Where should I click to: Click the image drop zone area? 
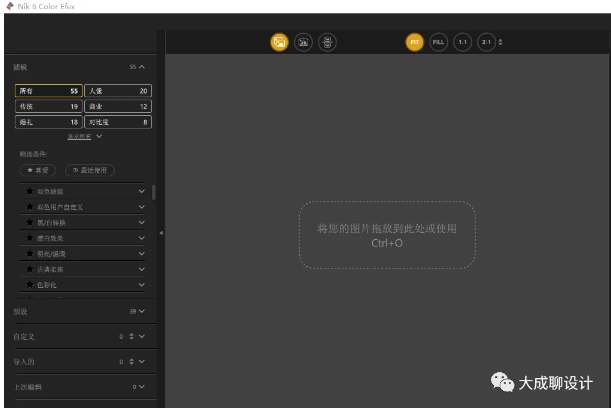point(386,235)
